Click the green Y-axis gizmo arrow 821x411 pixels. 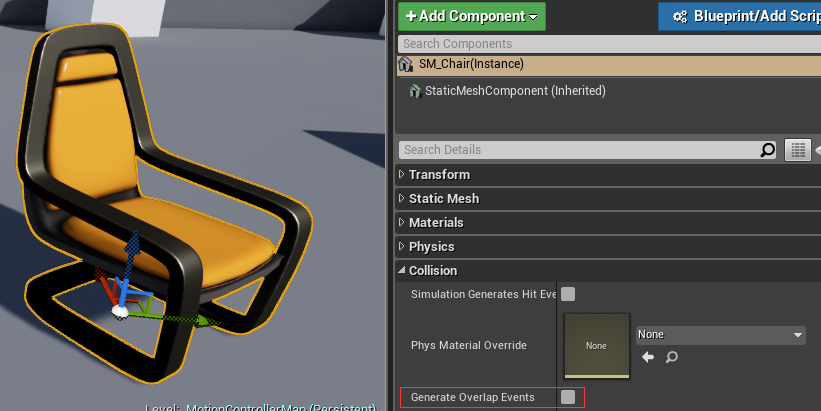click(202, 320)
